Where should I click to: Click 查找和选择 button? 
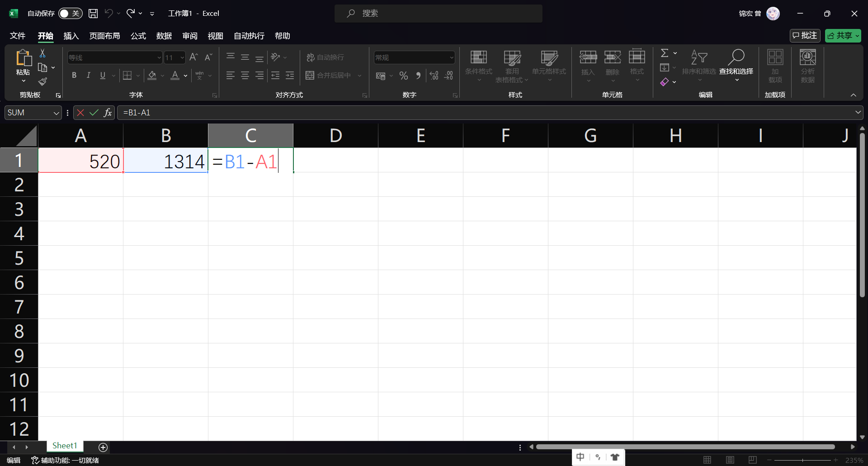(736, 66)
